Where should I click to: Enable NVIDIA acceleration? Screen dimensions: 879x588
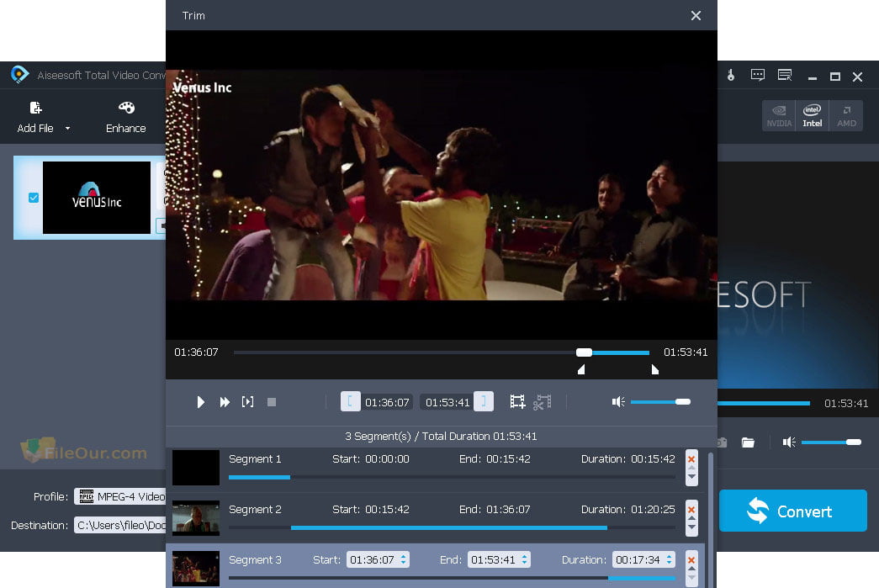[x=779, y=116]
